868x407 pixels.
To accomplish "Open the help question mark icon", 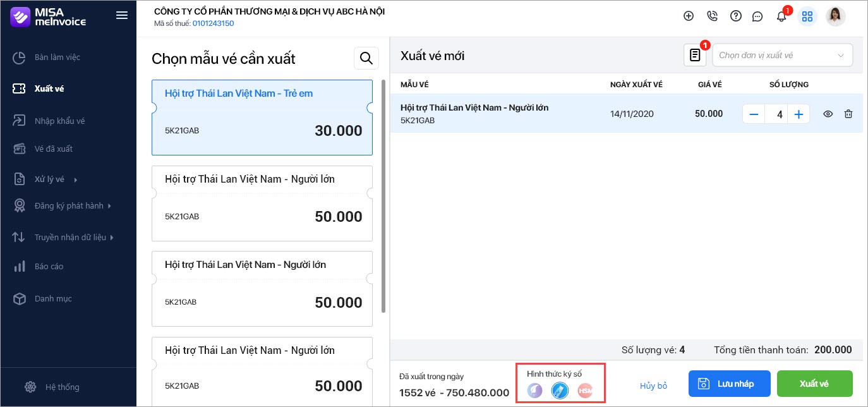I will [735, 16].
